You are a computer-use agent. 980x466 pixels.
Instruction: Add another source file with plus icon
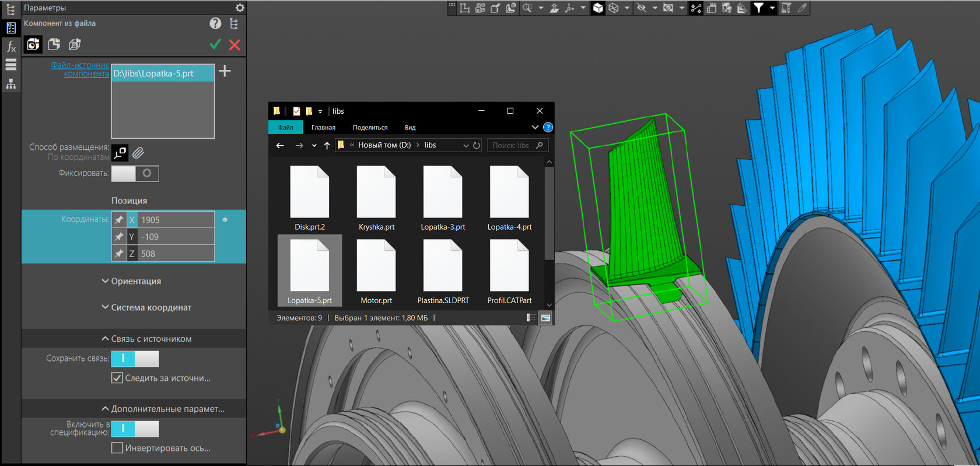click(225, 71)
